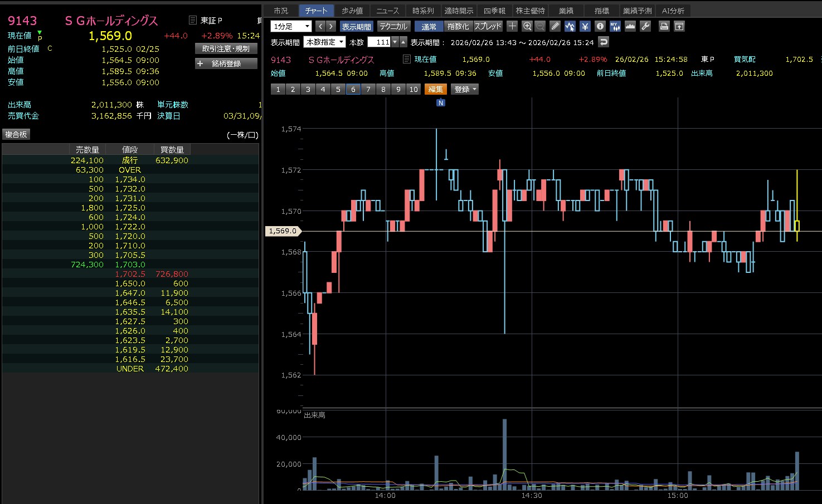Open the 四季報 tab
The width and height of the screenshot is (822, 504).
pyautogui.click(x=494, y=11)
